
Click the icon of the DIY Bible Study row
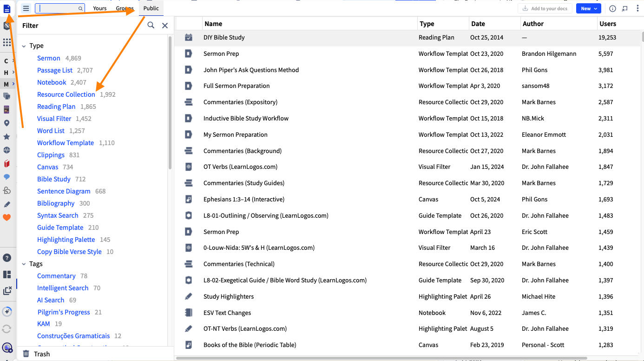[x=188, y=37]
